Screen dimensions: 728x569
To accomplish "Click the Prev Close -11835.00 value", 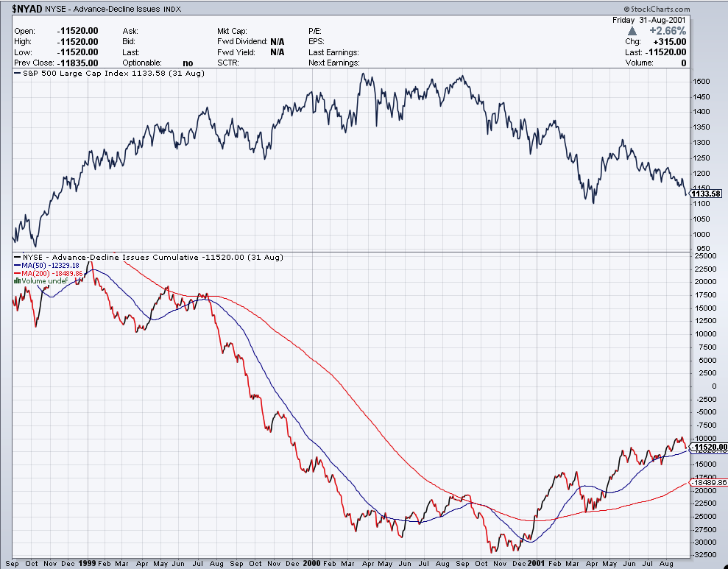I will click(78, 63).
